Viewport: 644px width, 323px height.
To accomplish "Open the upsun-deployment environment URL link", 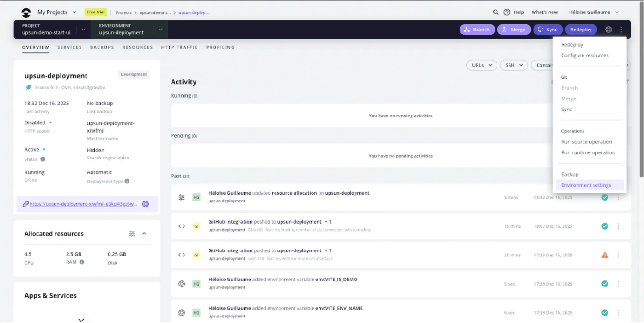I will [x=83, y=204].
